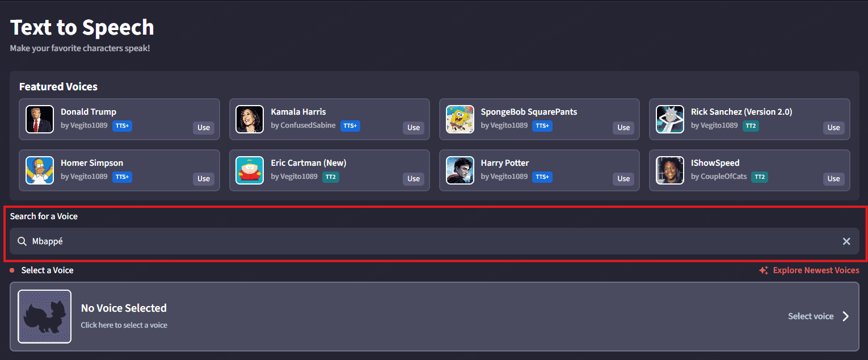Click the TTS+ badge on Homer Simpson
Screen dimensions: 868x360
click(x=122, y=177)
